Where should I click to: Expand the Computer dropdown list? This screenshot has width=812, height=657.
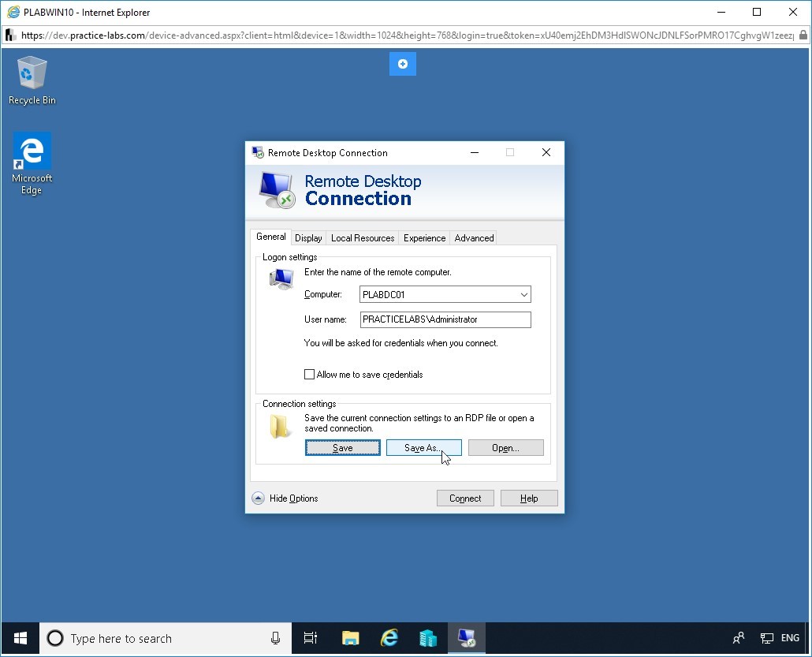tap(524, 295)
